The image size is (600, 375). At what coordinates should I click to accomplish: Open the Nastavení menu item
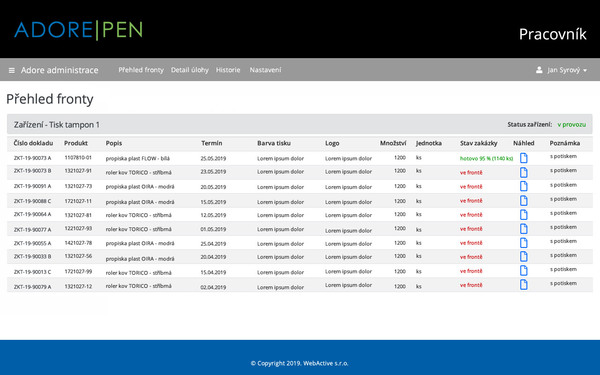coord(266,70)
